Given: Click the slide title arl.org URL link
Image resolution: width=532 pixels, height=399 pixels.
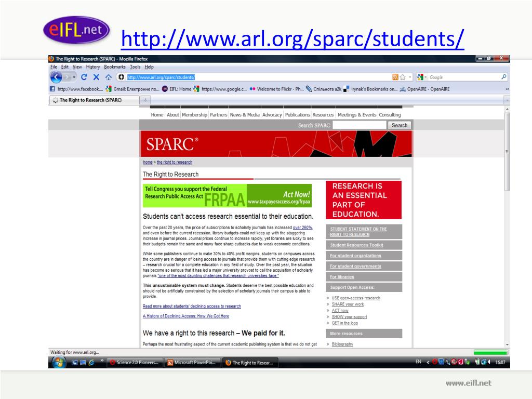Looking at the screenshot, I should 292,38.
